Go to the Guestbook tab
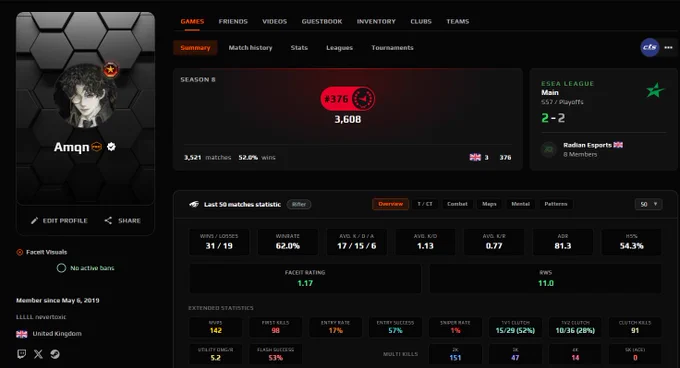The width and height of the screenshot is (680, 368). [x=322, y=21]
